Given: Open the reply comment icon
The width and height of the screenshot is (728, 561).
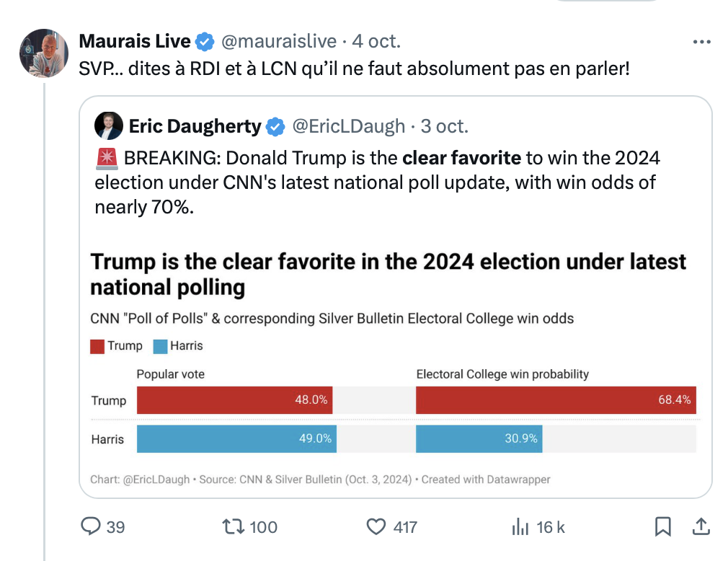Looking at the screenshot, I should (x=91, y=526).
